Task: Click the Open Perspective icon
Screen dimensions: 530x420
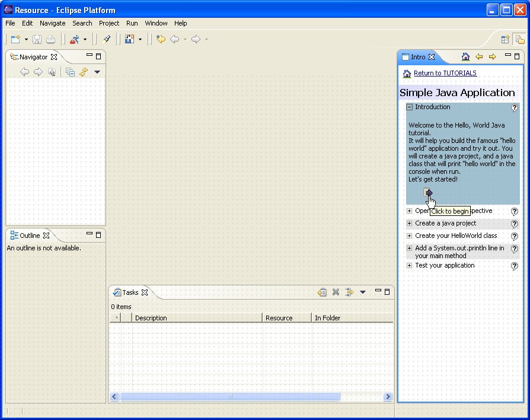Action: pyautogui.click(x=505, y=40)
